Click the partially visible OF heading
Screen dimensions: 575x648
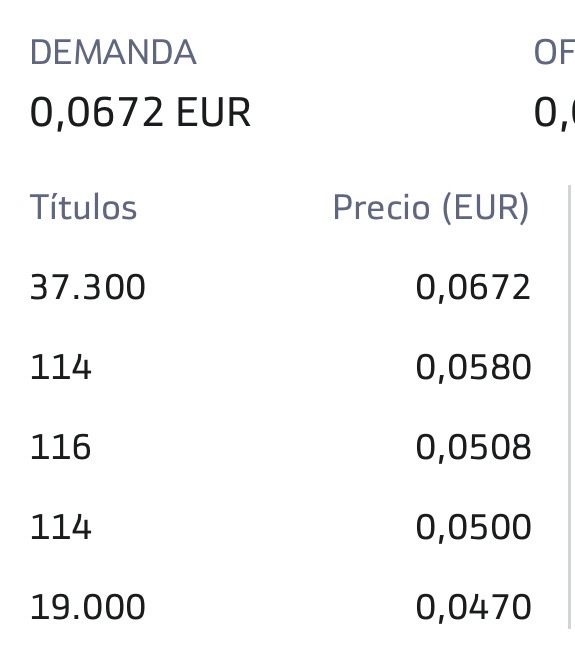pos(554,52)
